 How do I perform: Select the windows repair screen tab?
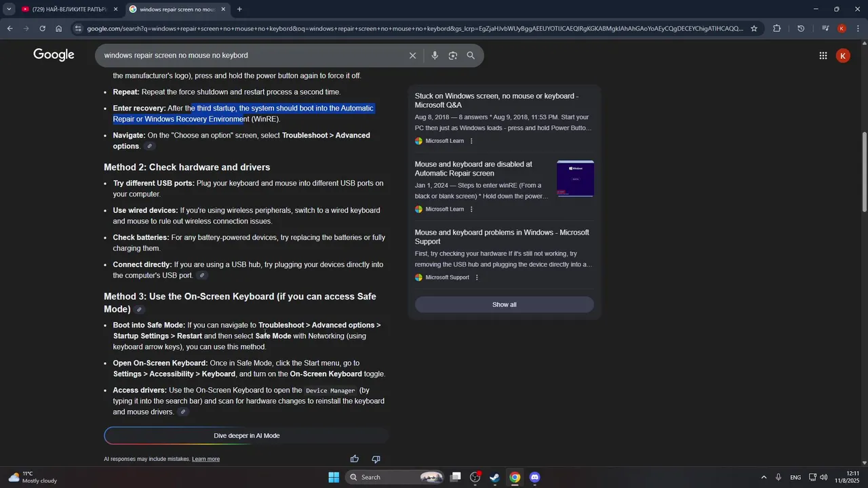coord(177,9)
